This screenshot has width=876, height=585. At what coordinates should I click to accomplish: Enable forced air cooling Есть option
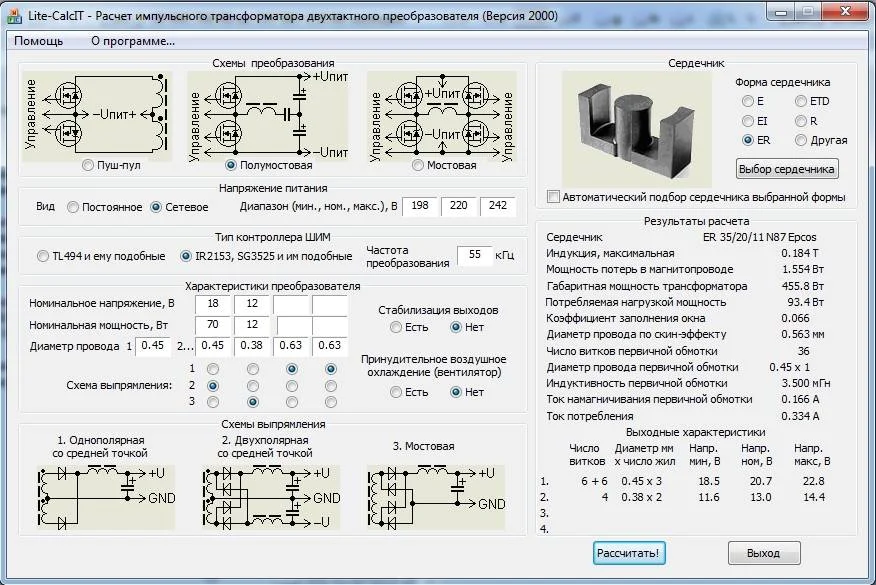396,392
